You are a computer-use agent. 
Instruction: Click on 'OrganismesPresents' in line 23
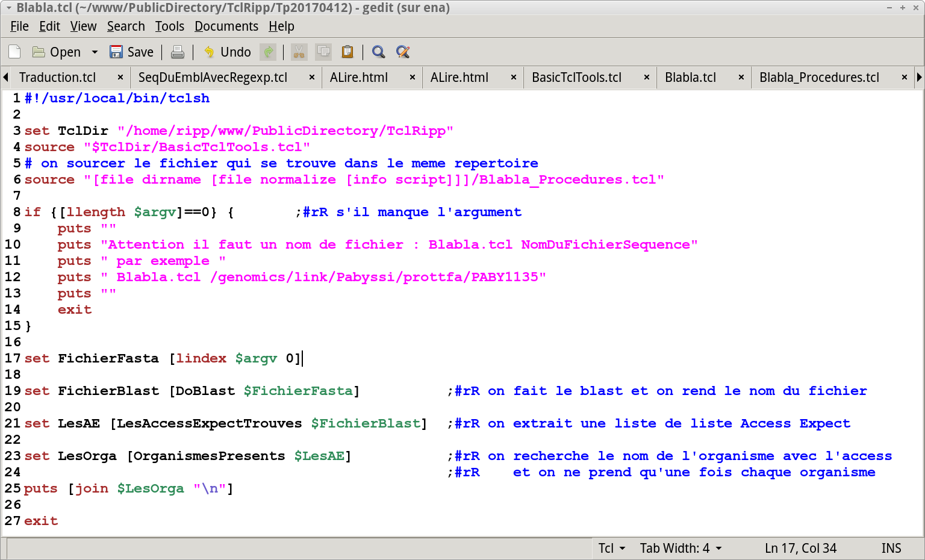210,456
